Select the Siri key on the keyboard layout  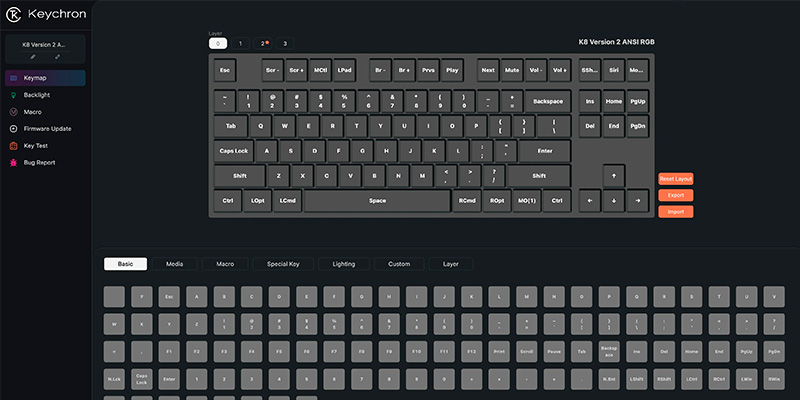point(614,70)
